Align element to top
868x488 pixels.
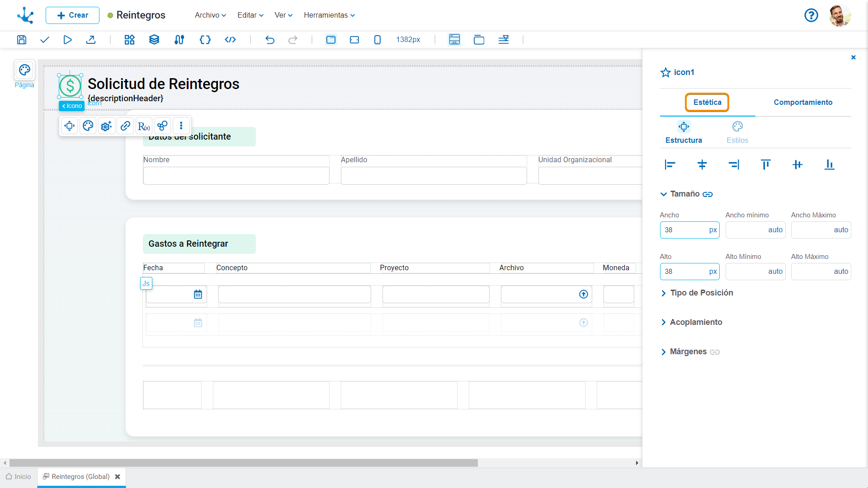(766, 165)
